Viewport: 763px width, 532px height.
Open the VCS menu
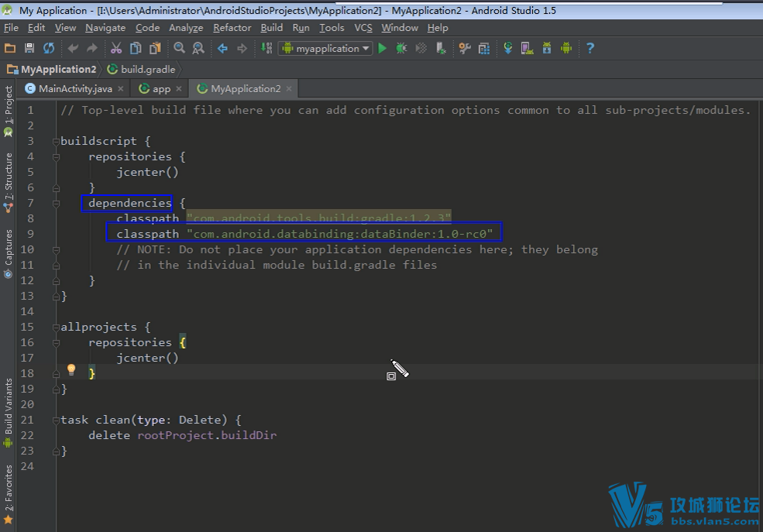tap(363, 28)
